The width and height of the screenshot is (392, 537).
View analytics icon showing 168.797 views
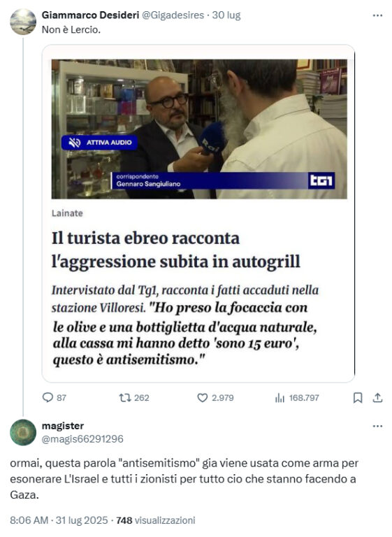point(280,398)
